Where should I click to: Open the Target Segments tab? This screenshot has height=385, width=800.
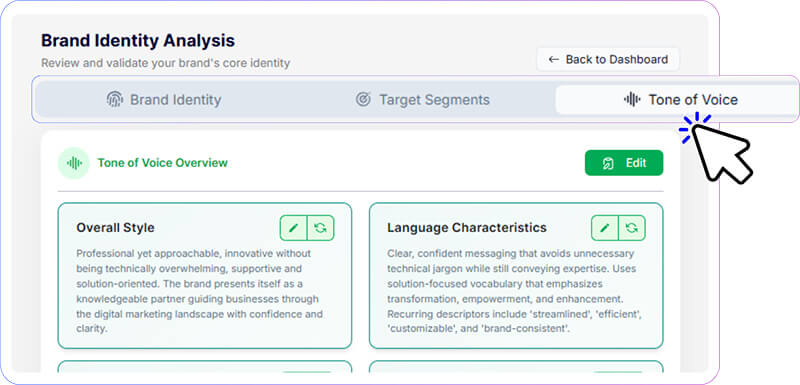point(422,99)
